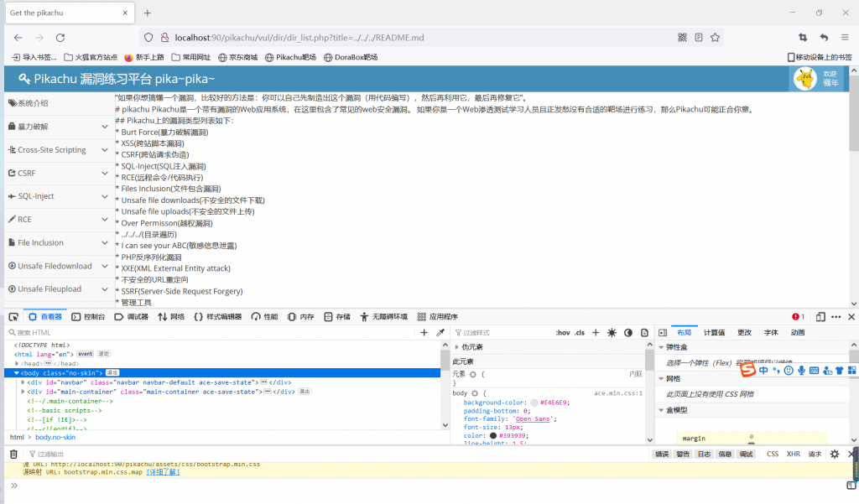859x504 pixels.
Task: Switch to the Console (控制台) tab
Action: tap(88, 317)
